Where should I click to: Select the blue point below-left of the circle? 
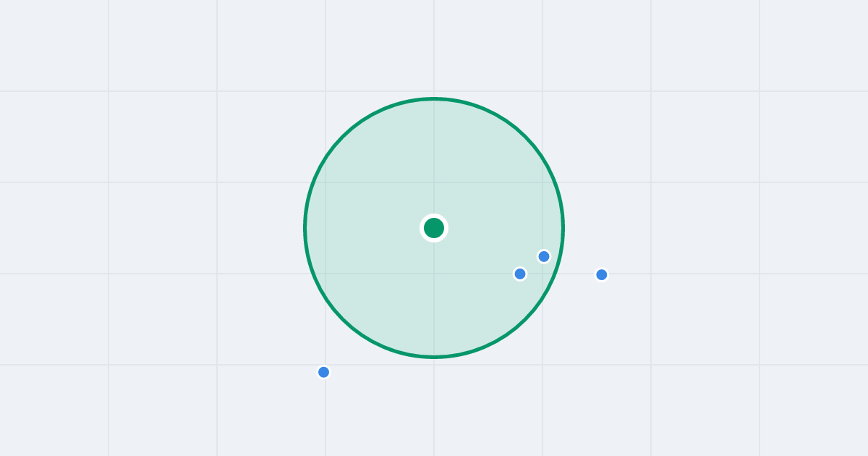tap(323, 372)
